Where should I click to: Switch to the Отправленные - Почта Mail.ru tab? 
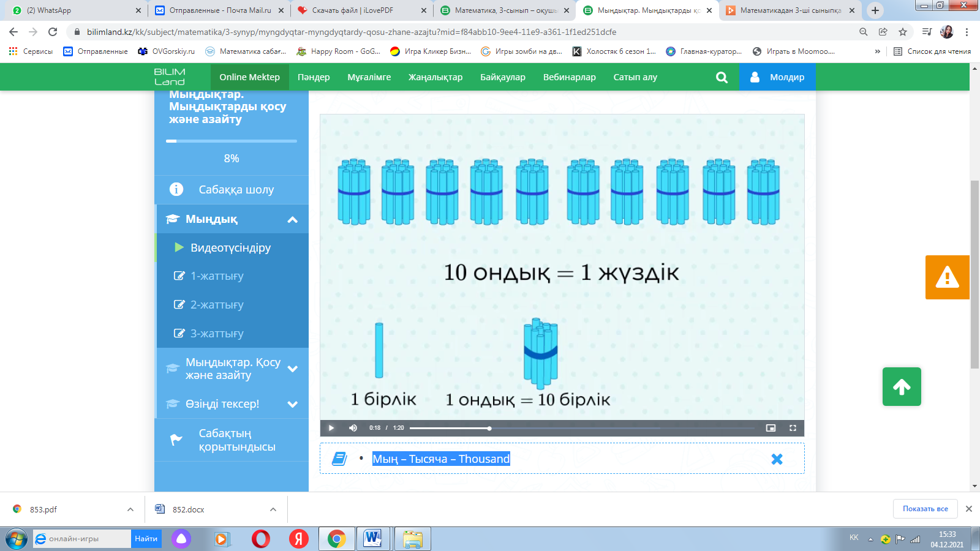pos(219,10)
